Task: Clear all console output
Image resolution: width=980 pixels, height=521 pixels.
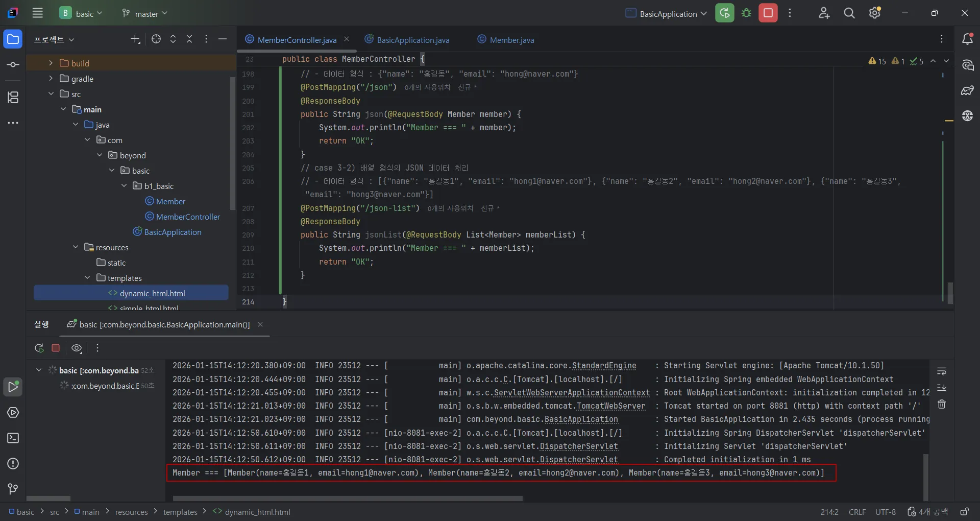Action: point(942,405)
